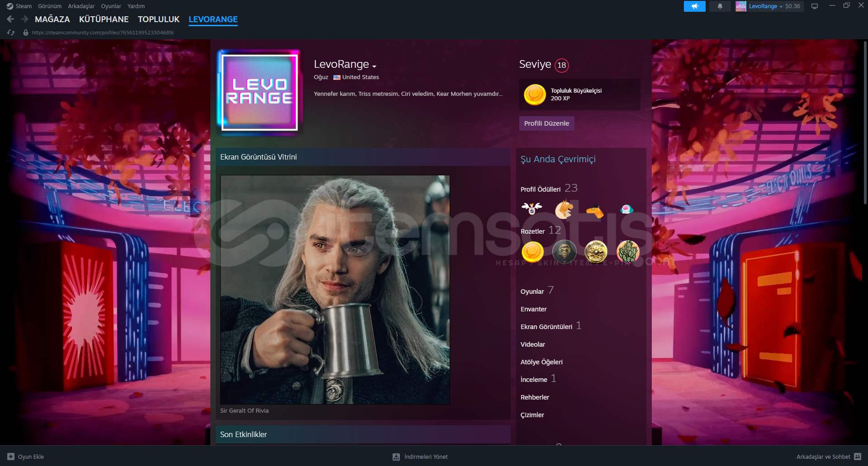
Task: Switch to the MAĞAZA tab
Action: click(52, 19)
